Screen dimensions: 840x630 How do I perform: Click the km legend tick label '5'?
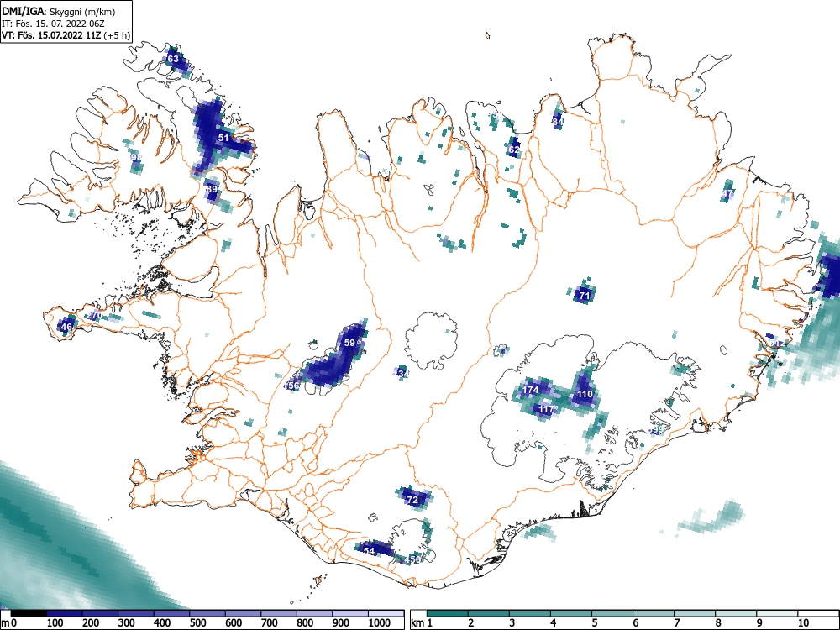coord(594,623)
